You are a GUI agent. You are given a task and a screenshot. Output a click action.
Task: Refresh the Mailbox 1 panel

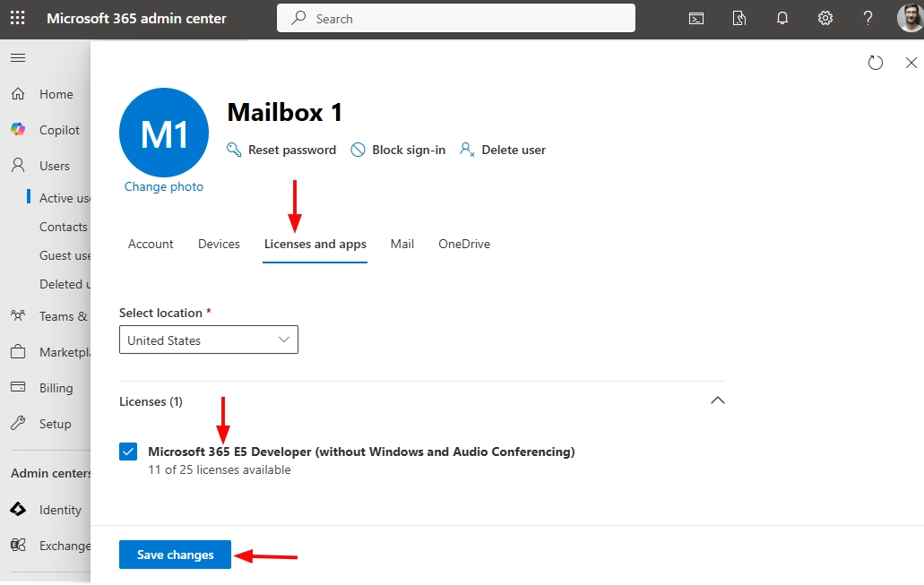[x=876, y=63]
